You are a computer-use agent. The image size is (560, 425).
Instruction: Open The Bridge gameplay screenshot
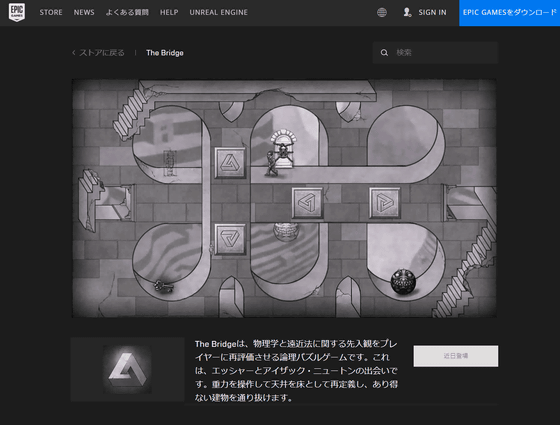click(284, 198)
